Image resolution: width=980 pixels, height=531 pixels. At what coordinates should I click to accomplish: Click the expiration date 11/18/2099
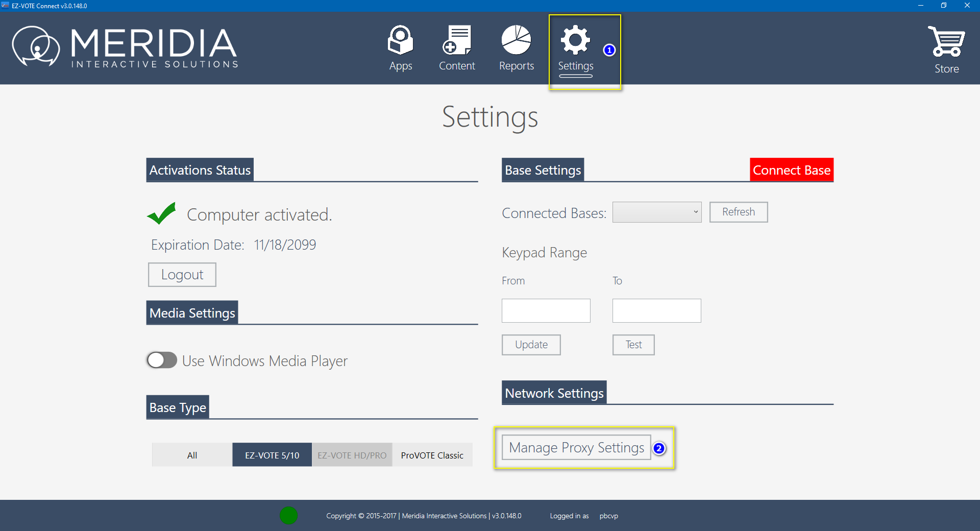[x=285, y=245]
